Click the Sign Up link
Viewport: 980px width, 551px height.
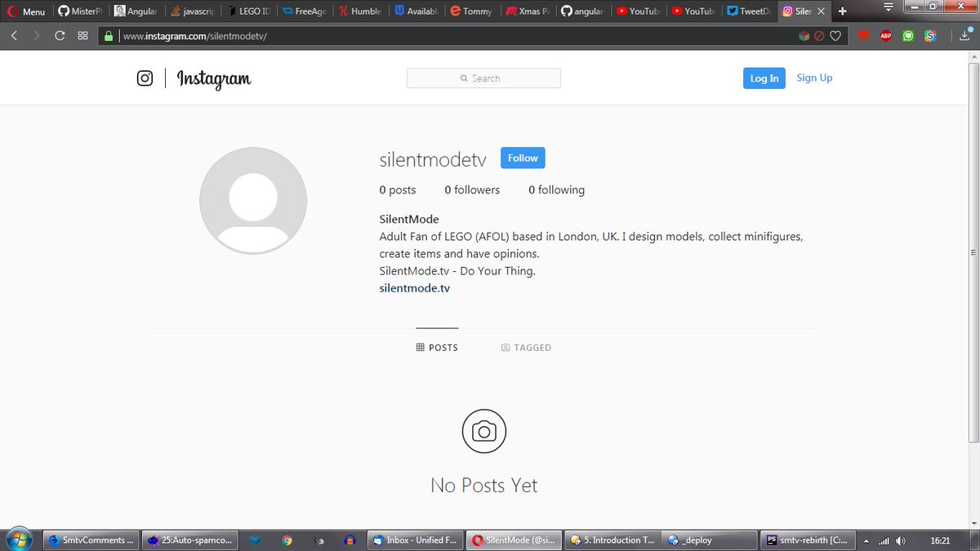click(814, 78)
